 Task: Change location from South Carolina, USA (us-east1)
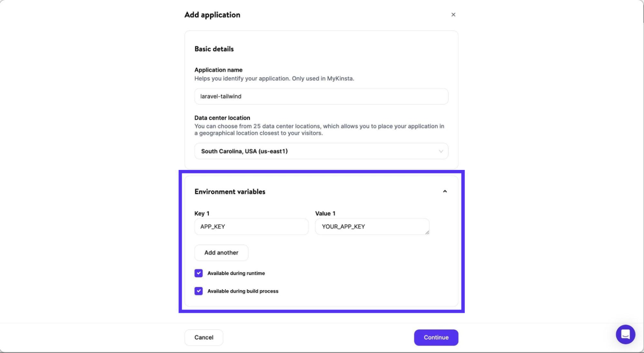tap(321, 151)
